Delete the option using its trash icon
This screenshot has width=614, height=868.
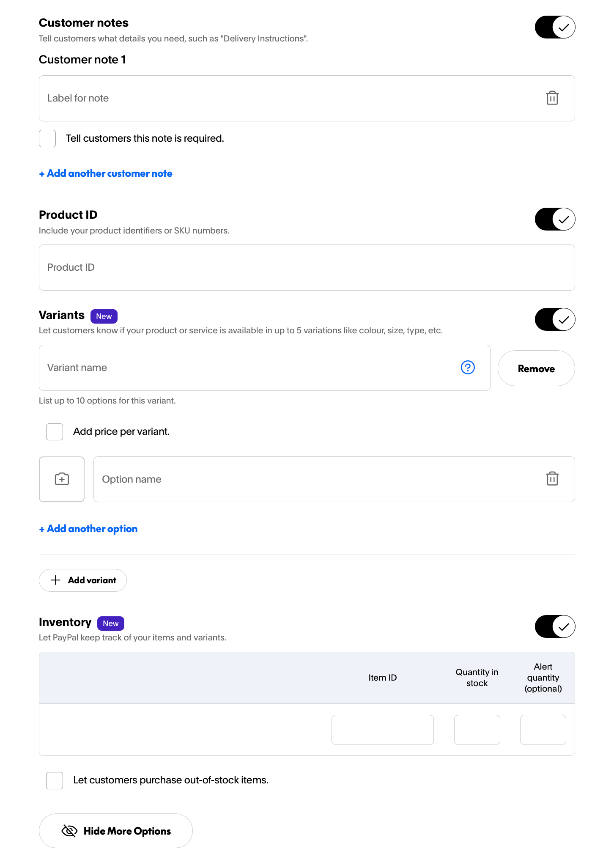click(x=552, y=479)
